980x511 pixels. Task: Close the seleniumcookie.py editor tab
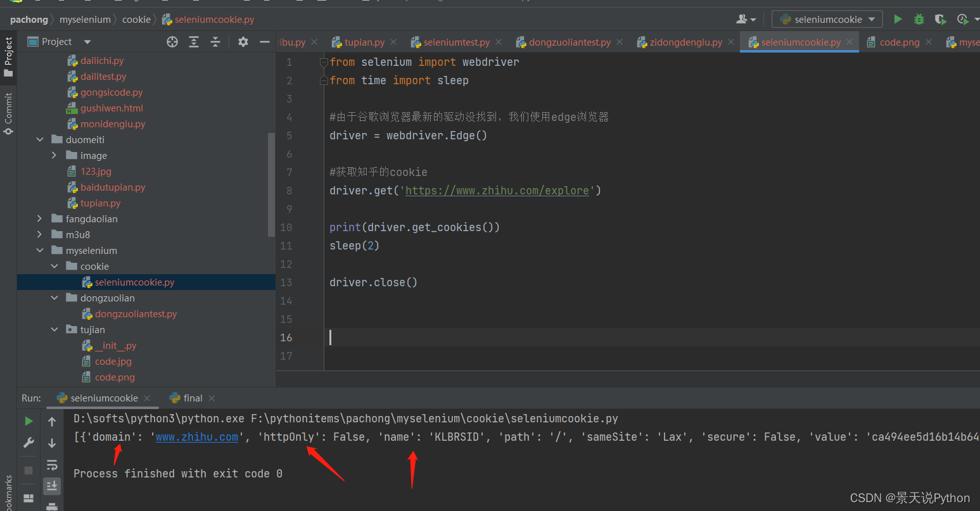click(x=850, y=42)
